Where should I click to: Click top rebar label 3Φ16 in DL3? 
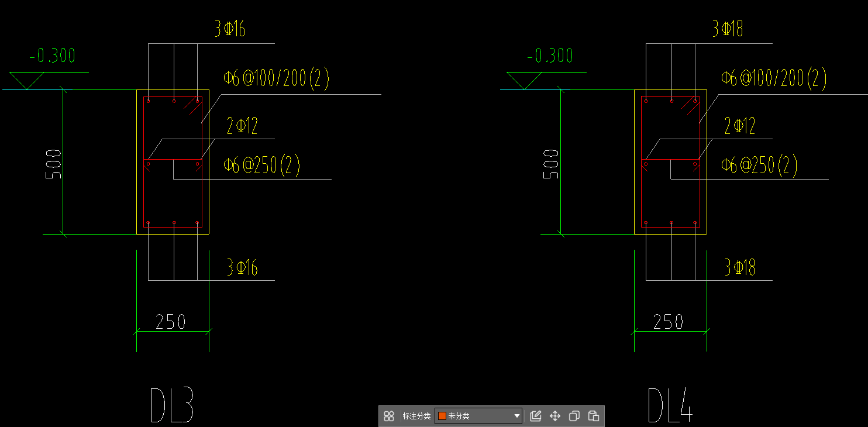(230, 29)
